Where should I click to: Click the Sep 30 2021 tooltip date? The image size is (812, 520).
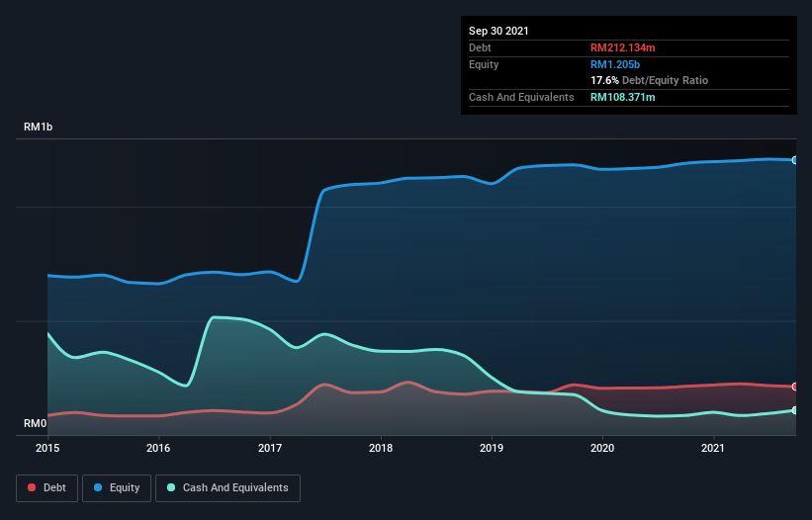pos(498,31)
